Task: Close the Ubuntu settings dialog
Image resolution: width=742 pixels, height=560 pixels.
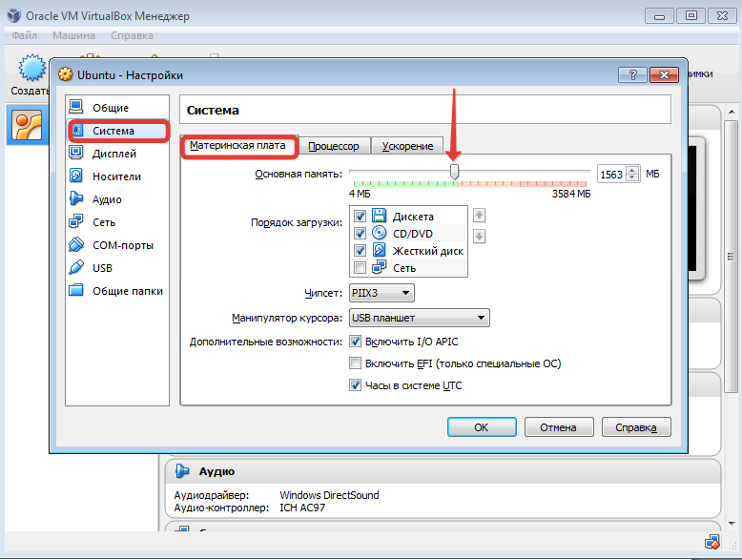Action: click(x=664, y=74)
